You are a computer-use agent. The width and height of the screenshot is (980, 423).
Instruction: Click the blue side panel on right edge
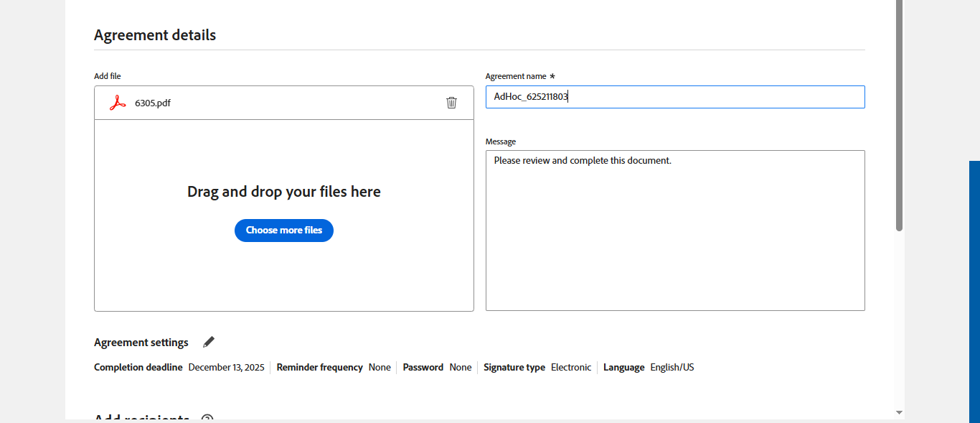pos(974,287)
